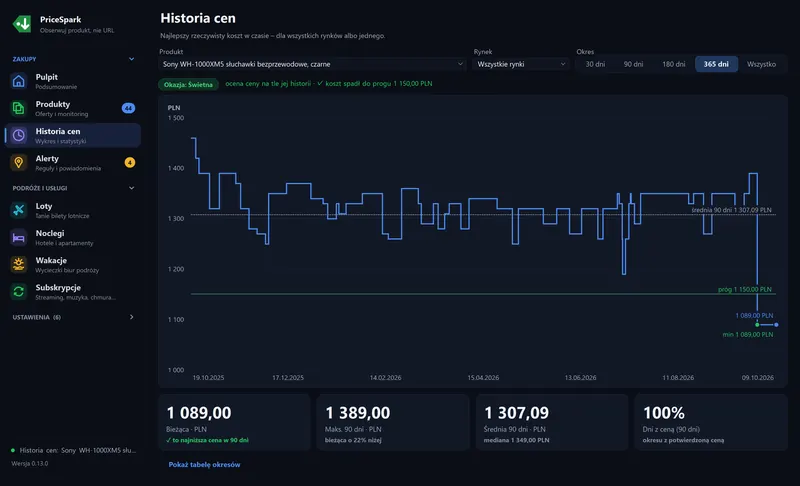Open Pulpit via its home icon
The height and width of the screenshot is (486, 800).
click(x=18, y=81)
